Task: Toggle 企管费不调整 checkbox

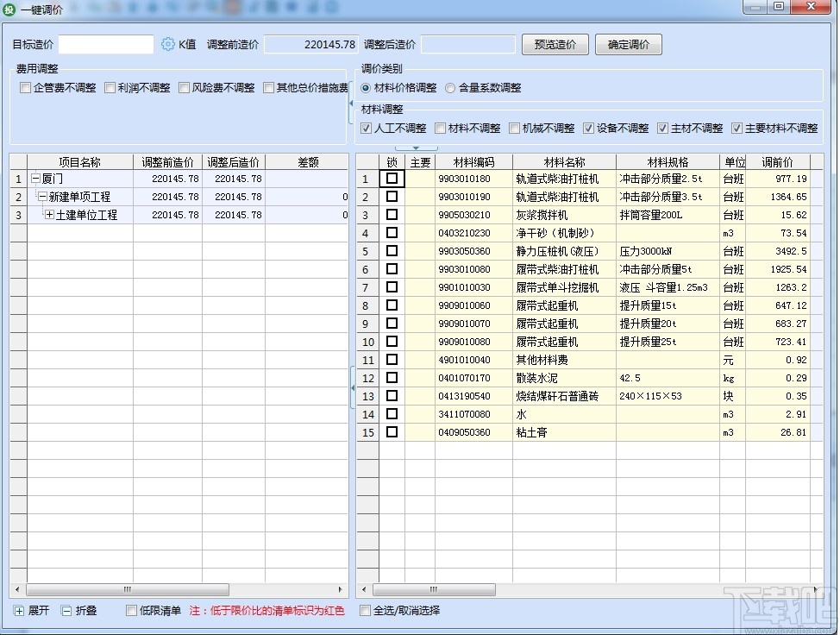Action: tap(25, 87)
